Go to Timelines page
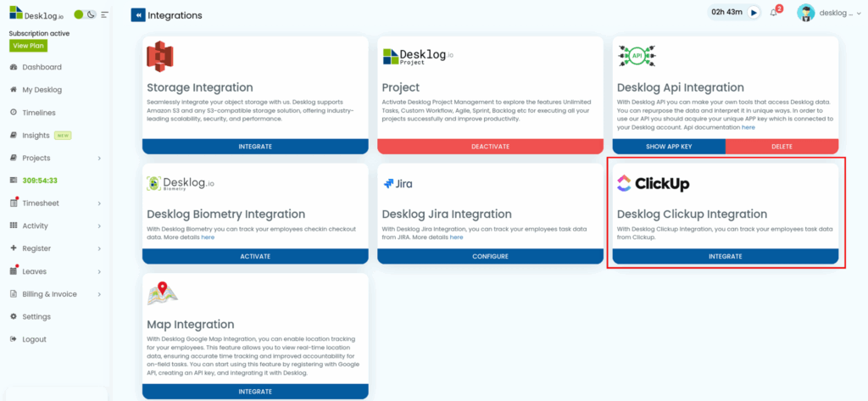Image resolution: width=868 pixels, height=401 pixels. [x=39, y=113]
